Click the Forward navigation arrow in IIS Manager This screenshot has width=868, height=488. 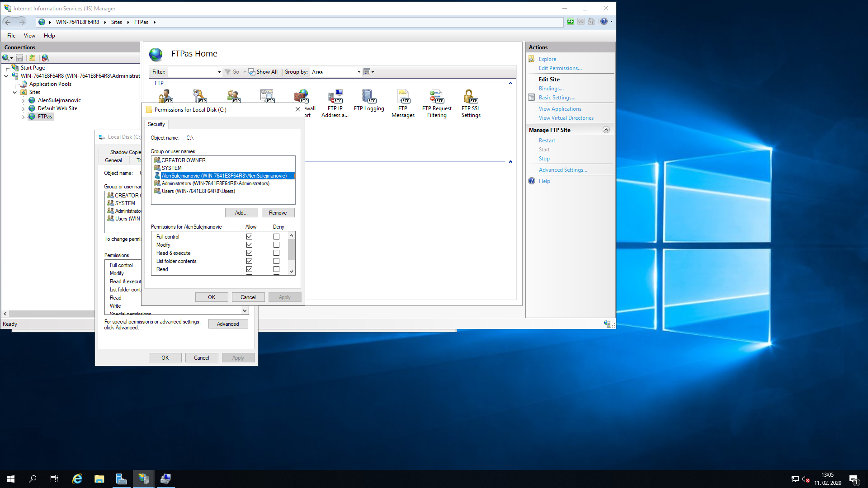22,22
